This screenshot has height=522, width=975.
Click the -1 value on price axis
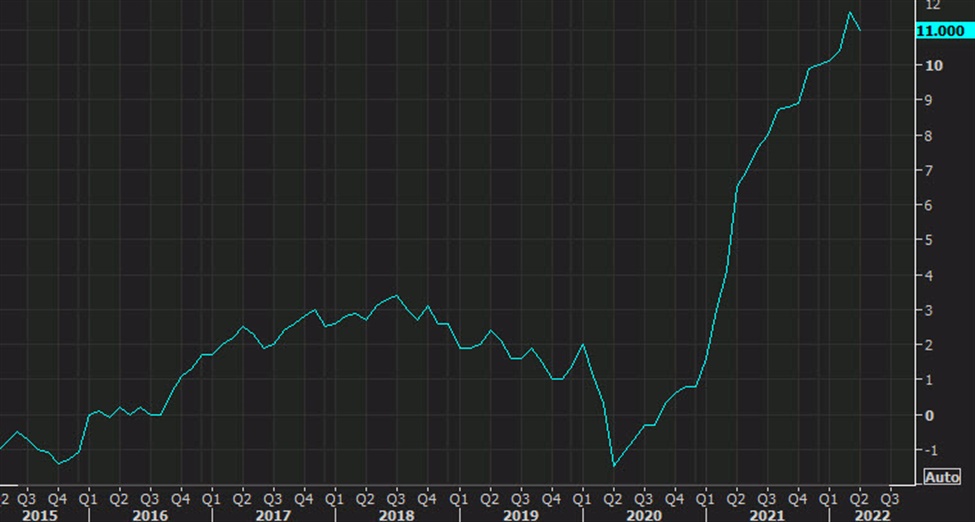pos(931,450)
